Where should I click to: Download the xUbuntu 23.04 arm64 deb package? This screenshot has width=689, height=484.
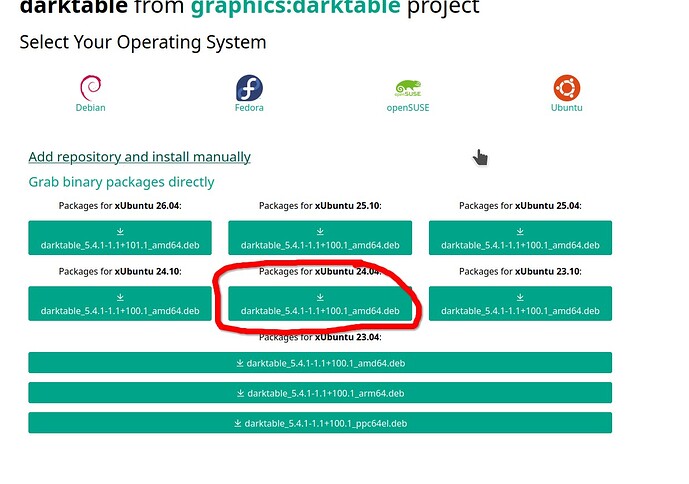point(320,393)
